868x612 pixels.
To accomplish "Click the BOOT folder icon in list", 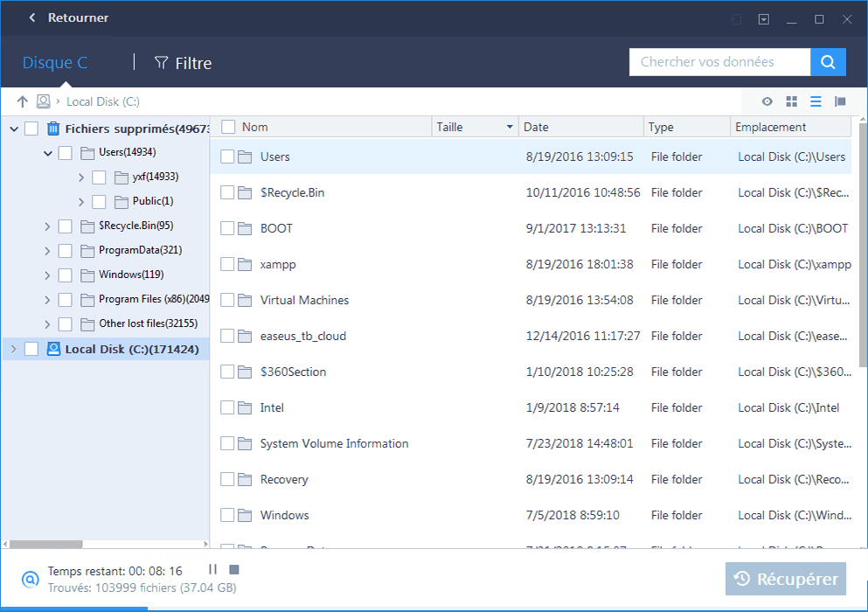I will (245, 228).
